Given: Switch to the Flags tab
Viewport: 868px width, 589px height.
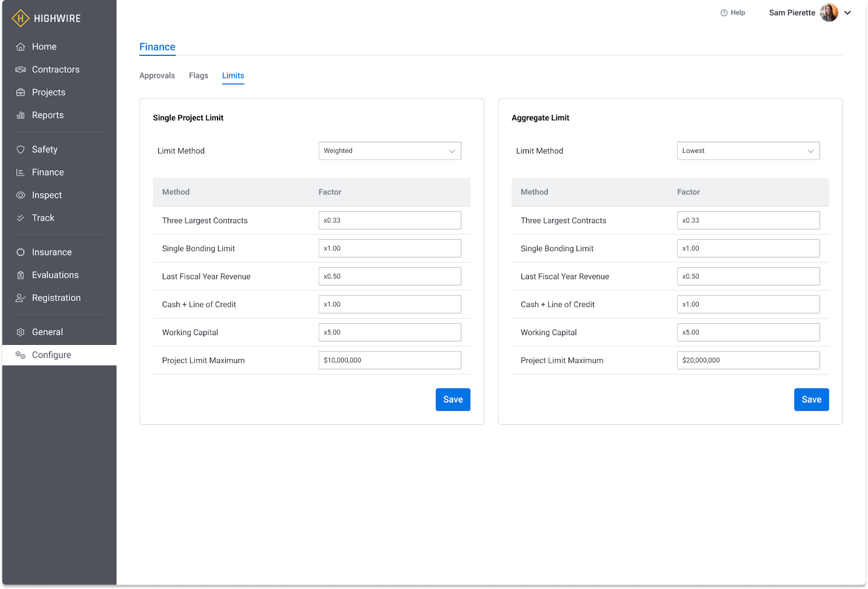Looking at the screenshot, I should pos(199,75).
